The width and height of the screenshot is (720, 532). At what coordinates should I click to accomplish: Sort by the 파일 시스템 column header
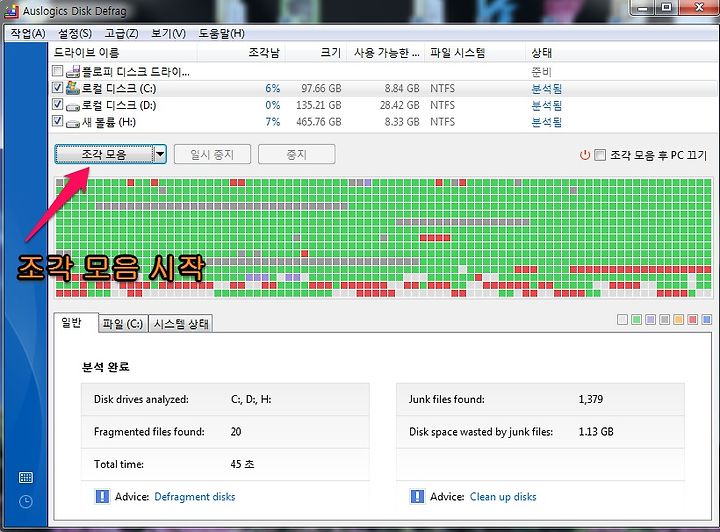click(x=475, y=53)
